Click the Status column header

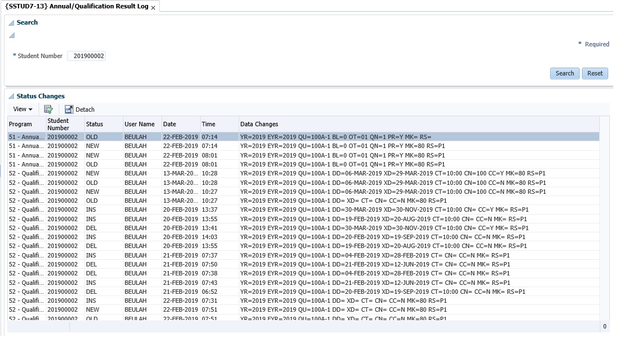[x=94, y=124]
